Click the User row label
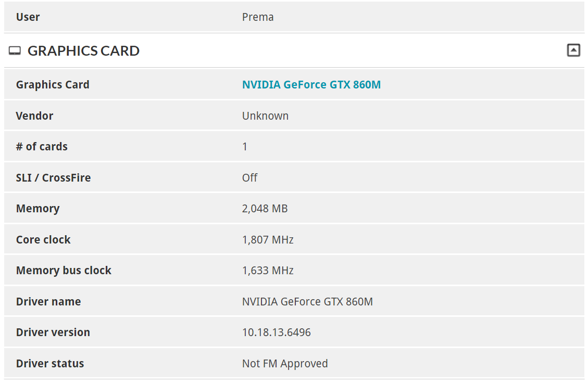588x384 pixels. pyautogui.click(x=28, y=17)
